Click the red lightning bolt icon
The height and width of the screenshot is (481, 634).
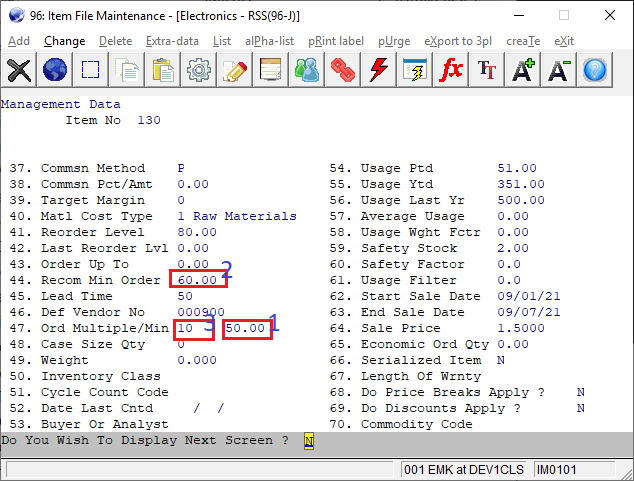[x=379, y=70]
